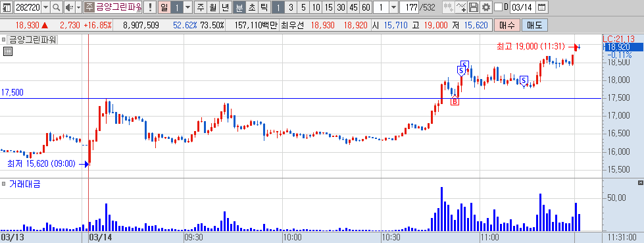The image size is (644, 243).
Task: Click the add indicator line icon
Action: 461,7
